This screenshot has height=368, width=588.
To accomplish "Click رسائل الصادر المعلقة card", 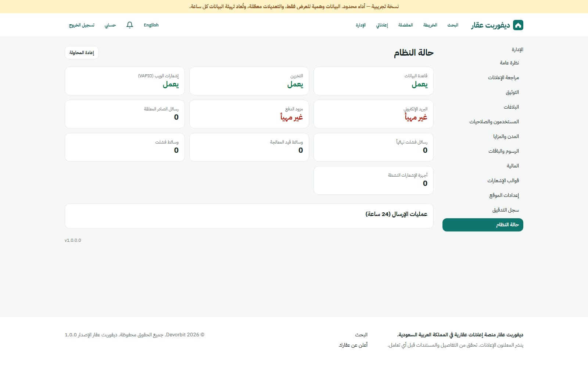I will pyautogui.click(x=125, y=114).
